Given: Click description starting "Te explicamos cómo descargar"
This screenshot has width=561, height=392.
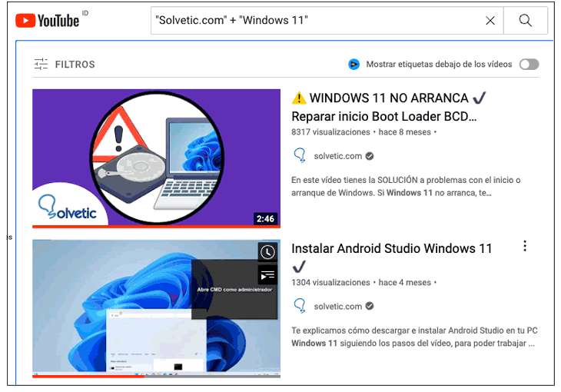Looking at the screenshot, I should (414, 337).
